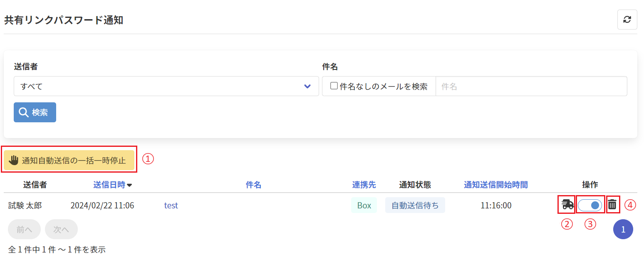The image size is (644, 260).
Task: Sort by the 通知送信開始時間 column header
Action: click(496, 185)
